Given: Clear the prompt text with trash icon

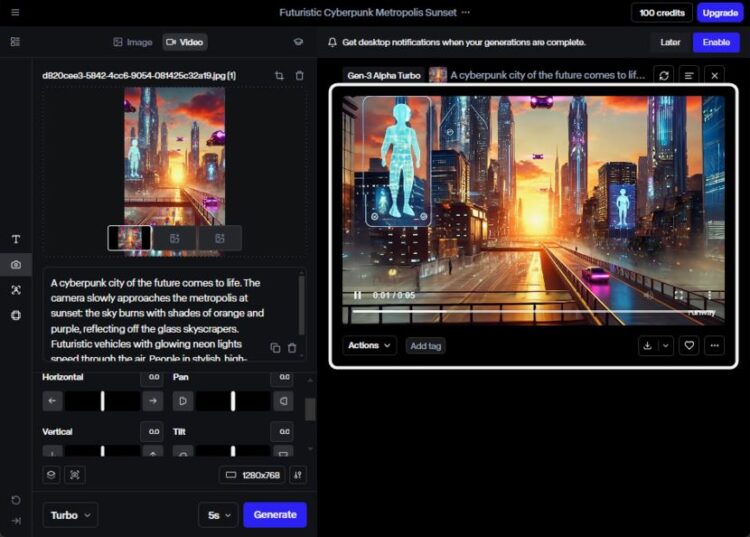Looking at the screenshot, I should pos(292,348).
